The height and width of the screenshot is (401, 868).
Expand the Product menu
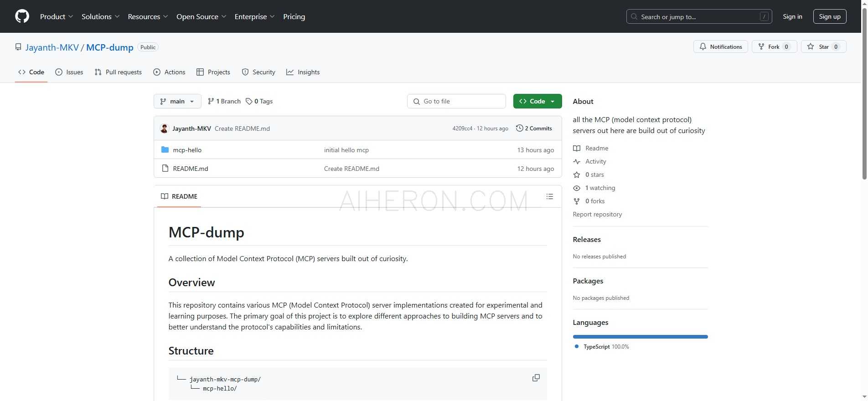[57, 16]
